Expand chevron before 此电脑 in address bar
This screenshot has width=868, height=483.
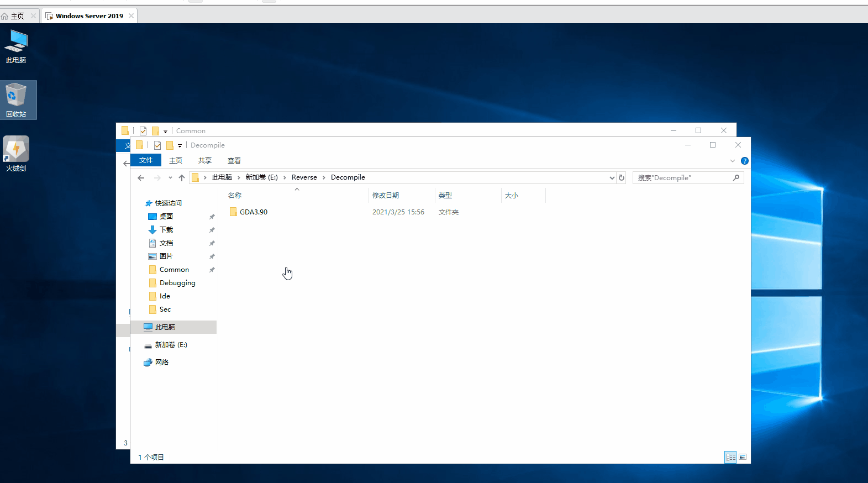205,178
